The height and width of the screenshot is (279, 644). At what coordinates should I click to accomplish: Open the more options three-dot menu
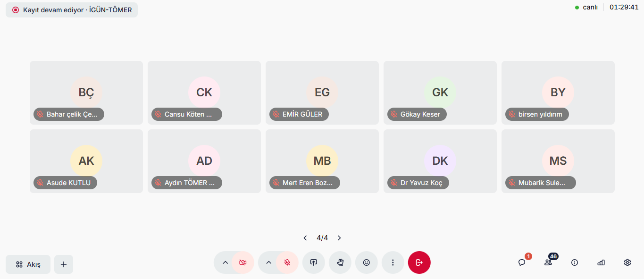(x=393, y=262)
